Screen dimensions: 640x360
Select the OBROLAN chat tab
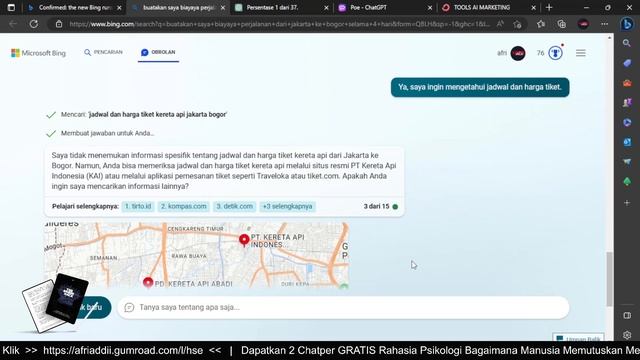pos(158,52)
